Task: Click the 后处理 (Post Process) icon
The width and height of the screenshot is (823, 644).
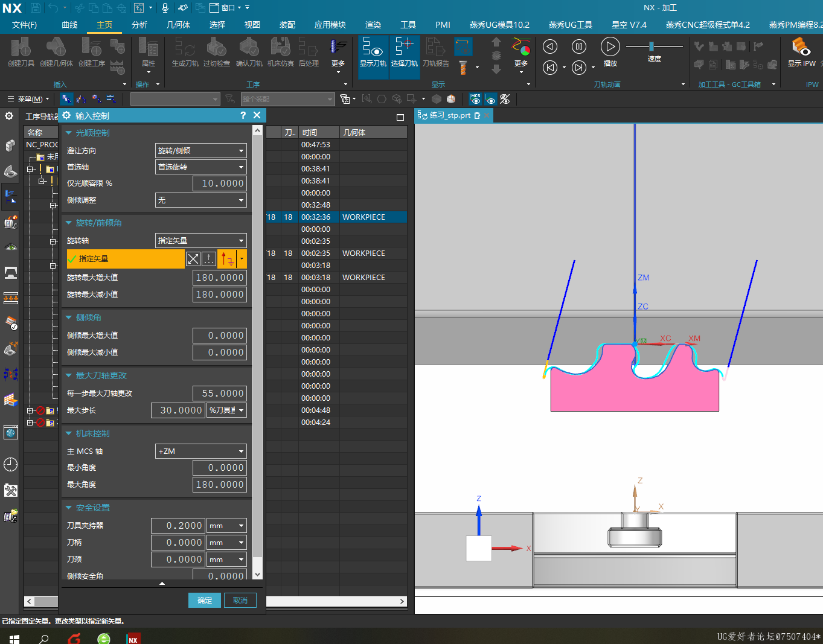Action: coord(309,52)
